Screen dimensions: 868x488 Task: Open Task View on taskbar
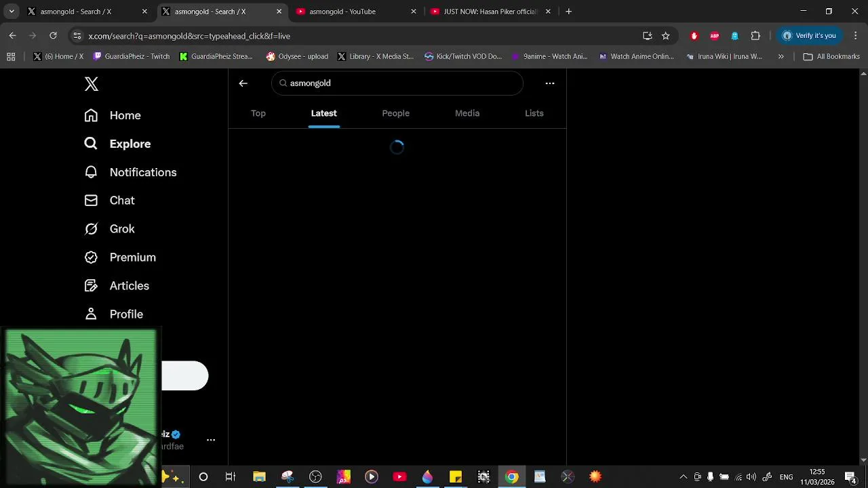click(231, 477)
